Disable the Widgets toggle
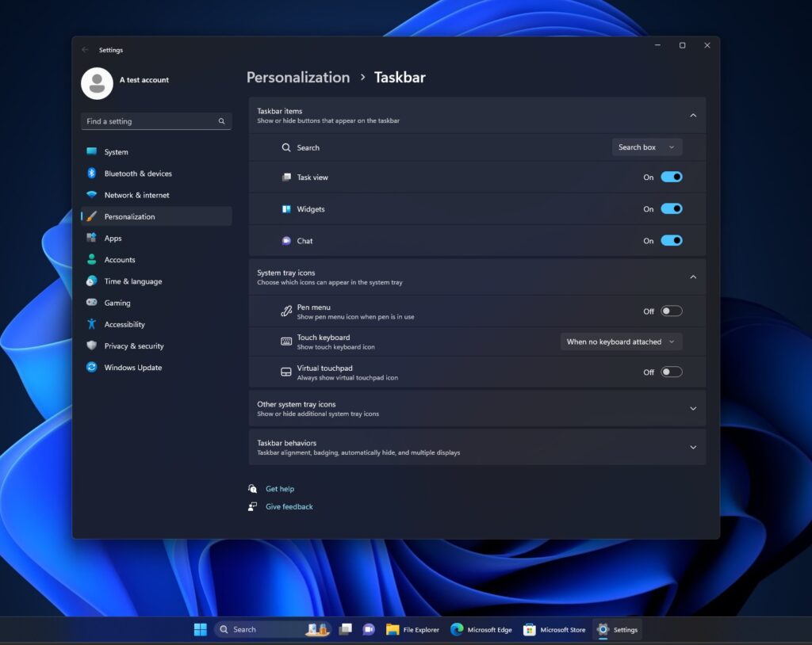This screenshot has width=812, height=645. coord(670,208)
